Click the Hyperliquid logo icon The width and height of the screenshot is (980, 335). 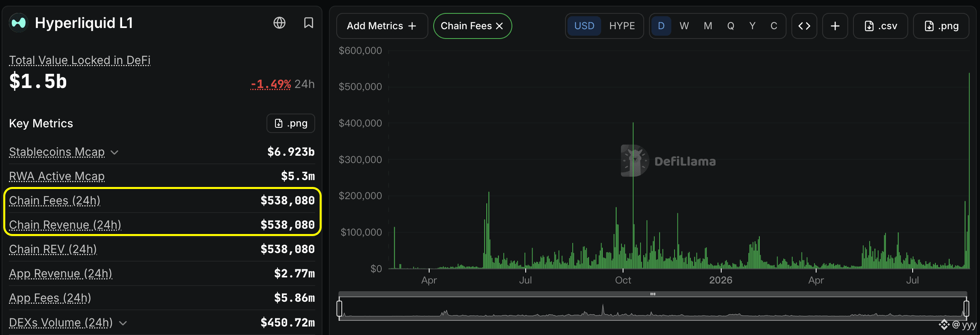click(19, 23)
